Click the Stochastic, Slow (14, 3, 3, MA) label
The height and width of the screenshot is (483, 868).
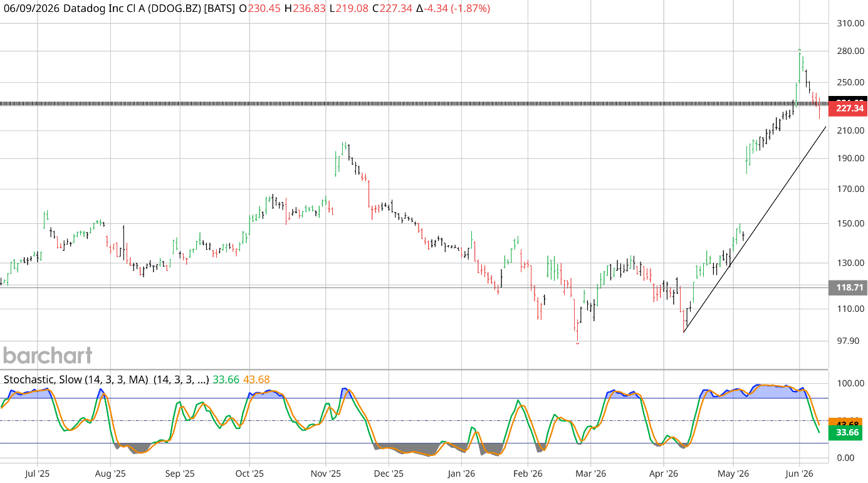[x=77, y=379]
